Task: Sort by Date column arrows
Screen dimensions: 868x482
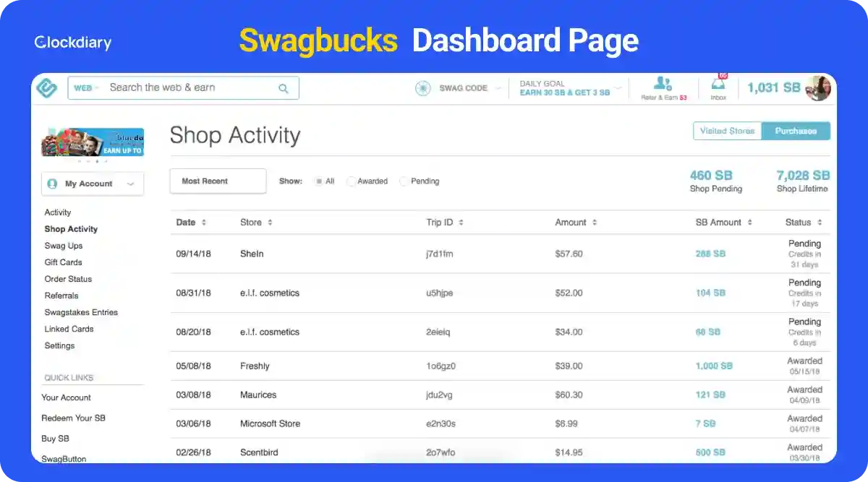Action: coord(204,223)
